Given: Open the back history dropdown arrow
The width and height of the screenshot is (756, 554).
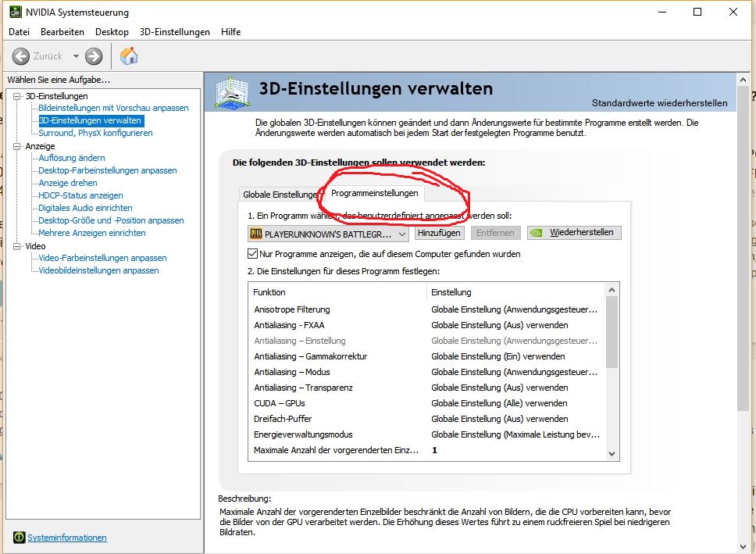Looking at the screenshot, I should 76,56.
